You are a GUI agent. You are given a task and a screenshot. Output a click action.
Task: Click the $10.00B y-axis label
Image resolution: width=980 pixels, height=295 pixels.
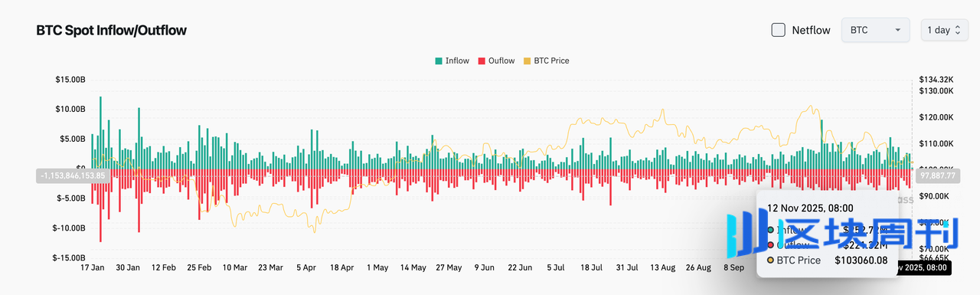point(70,109)
